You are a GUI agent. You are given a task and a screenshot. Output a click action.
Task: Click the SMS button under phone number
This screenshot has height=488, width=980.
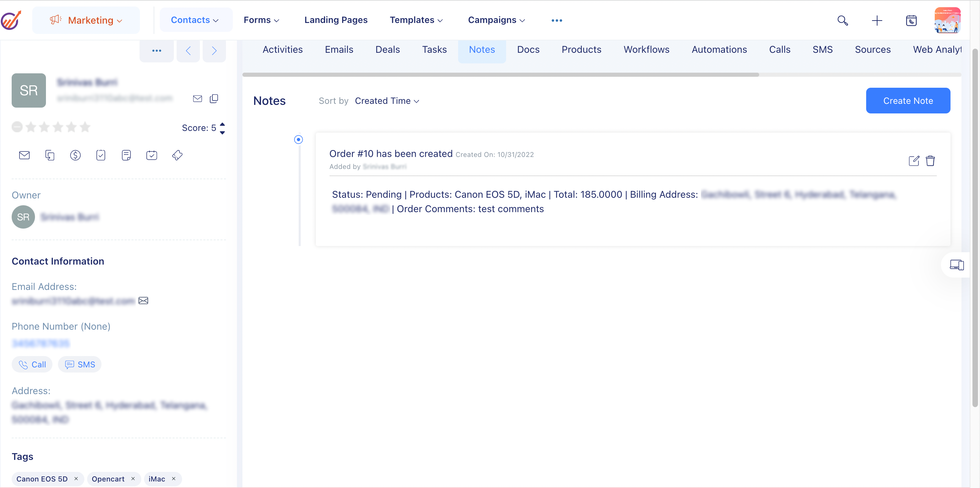[80, 364]
